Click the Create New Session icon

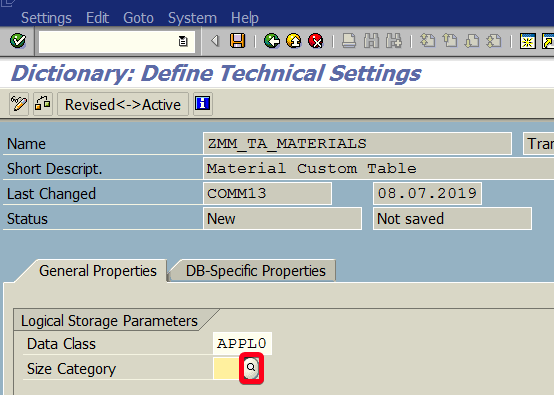(x=528, y=41)
